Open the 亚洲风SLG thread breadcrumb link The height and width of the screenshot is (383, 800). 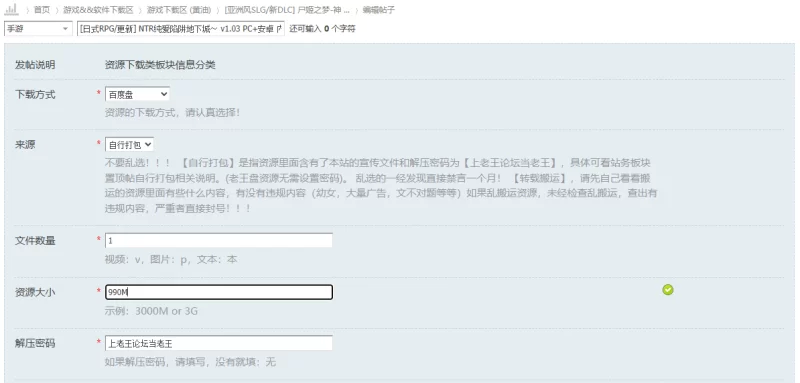click(287, 10)
